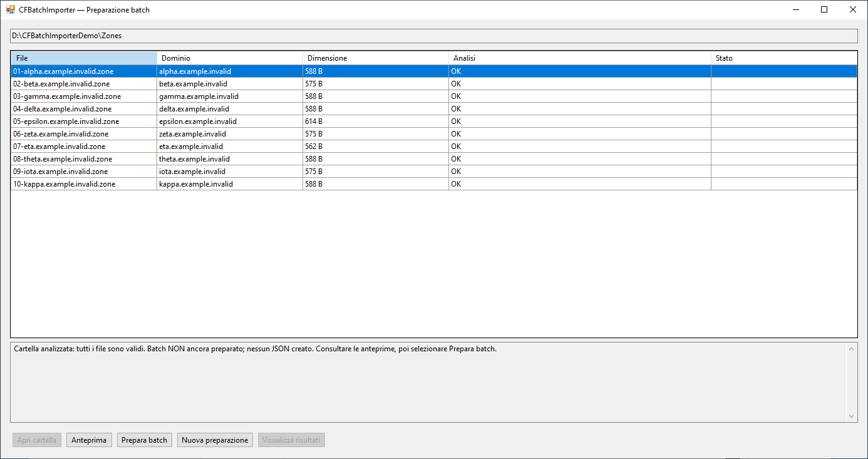Image resolution: width=868 pixels, height=459 pixels.
Task: Click the log panel scrollbar up arrow
Action: [851, 349]
